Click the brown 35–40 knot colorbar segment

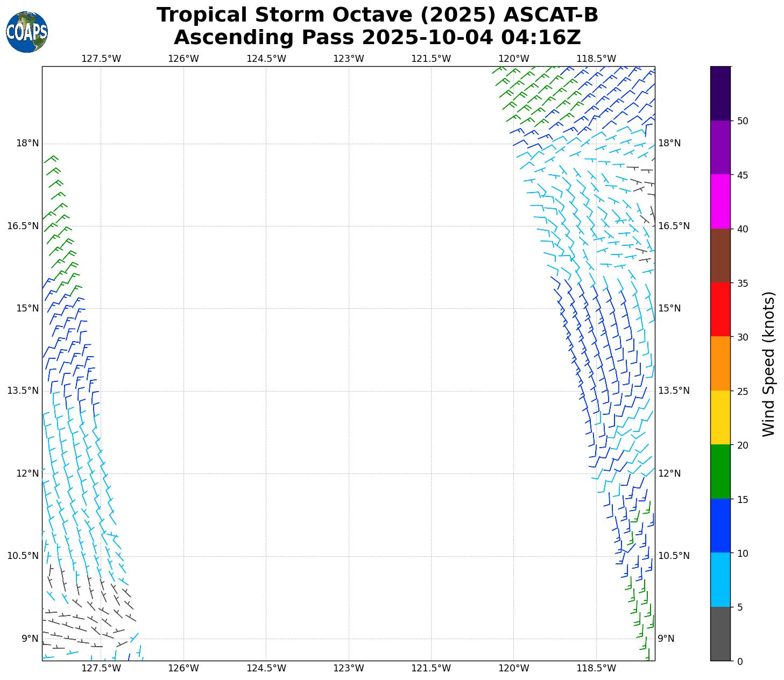[x=720, y=256]
